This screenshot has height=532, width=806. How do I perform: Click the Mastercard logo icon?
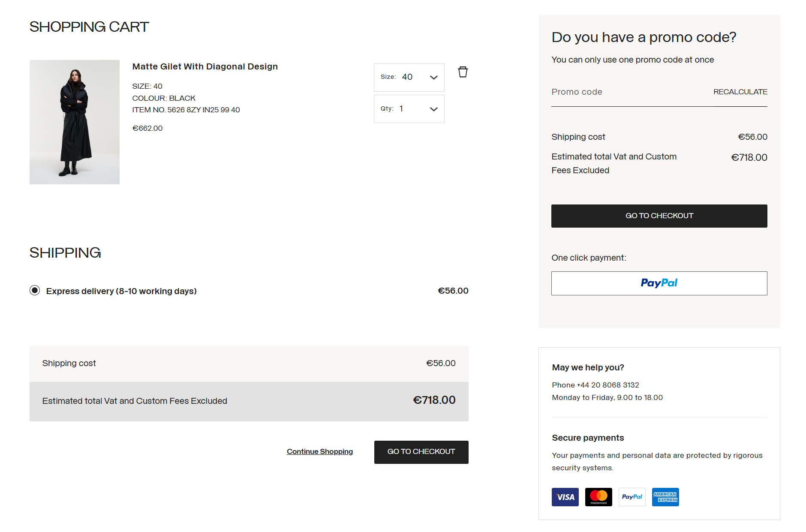pos(598,497)
